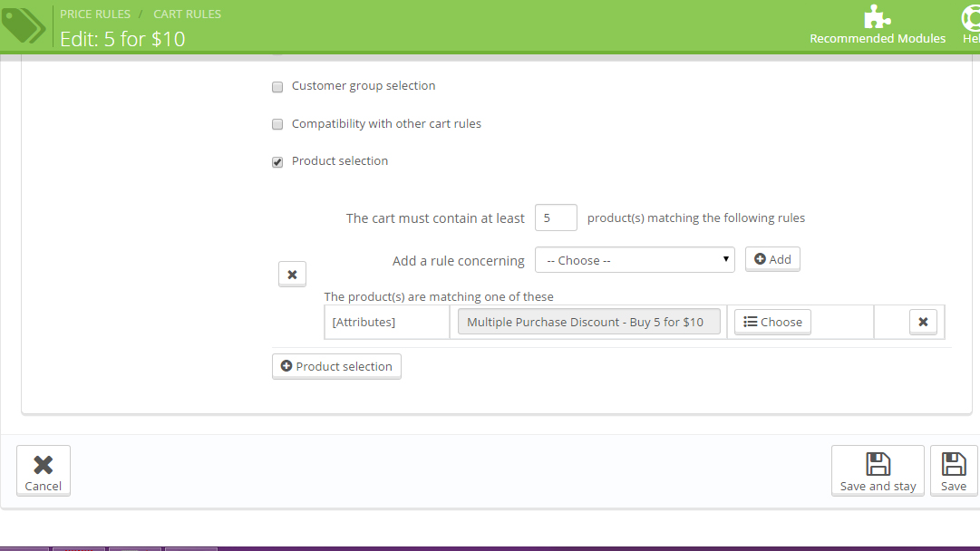Click the Save button
The width and height of the screenshot is (980, 551).
(x=954, y=470)
